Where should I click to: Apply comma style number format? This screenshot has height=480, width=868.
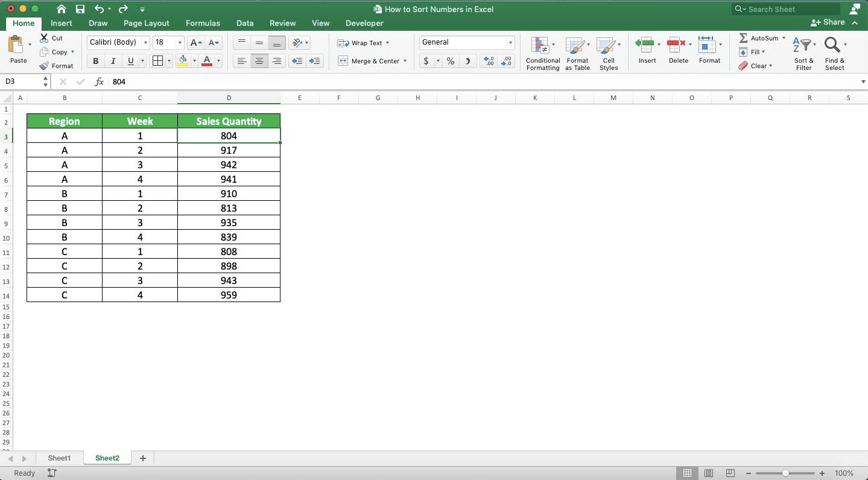[469, 61]
